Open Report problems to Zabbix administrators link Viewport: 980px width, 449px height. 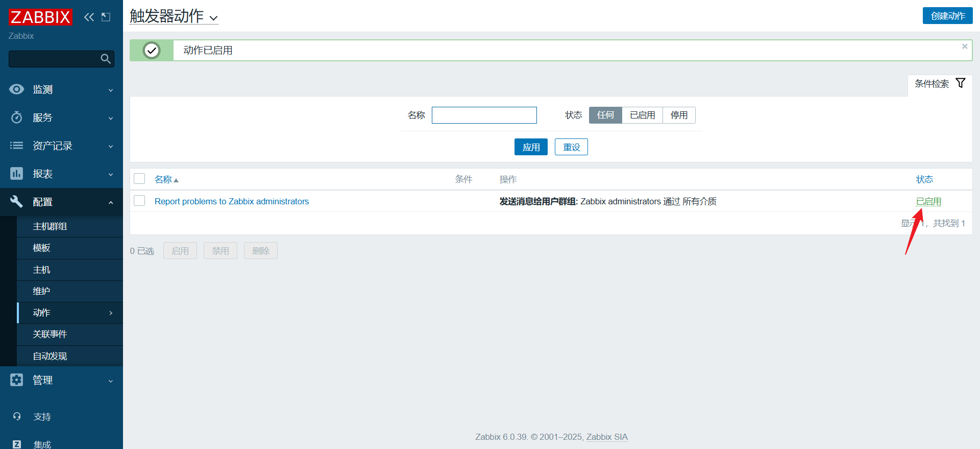(x=232, y=201)
